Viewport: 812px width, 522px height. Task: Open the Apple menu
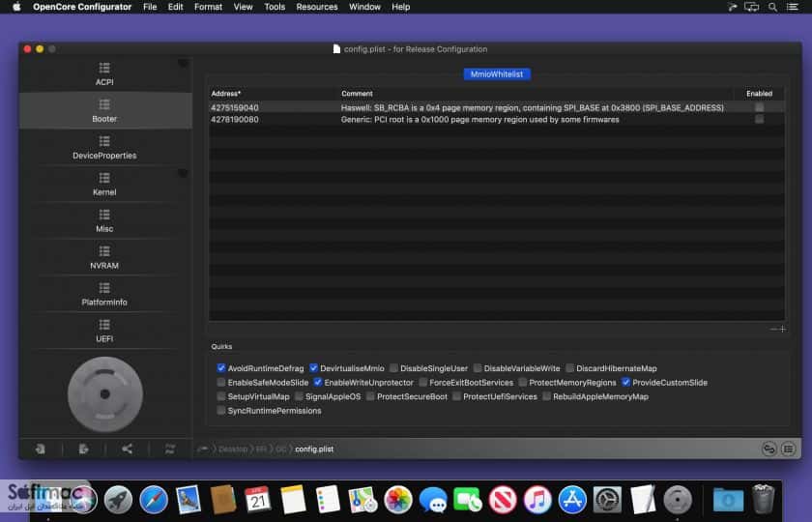(16, 7)
